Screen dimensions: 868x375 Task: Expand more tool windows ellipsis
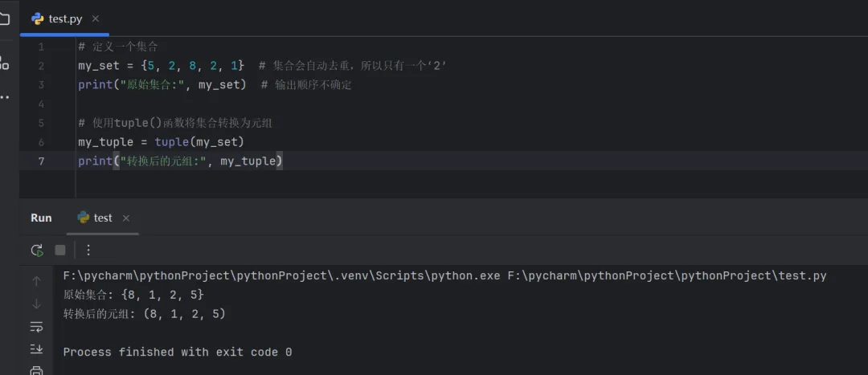(5, 97)
